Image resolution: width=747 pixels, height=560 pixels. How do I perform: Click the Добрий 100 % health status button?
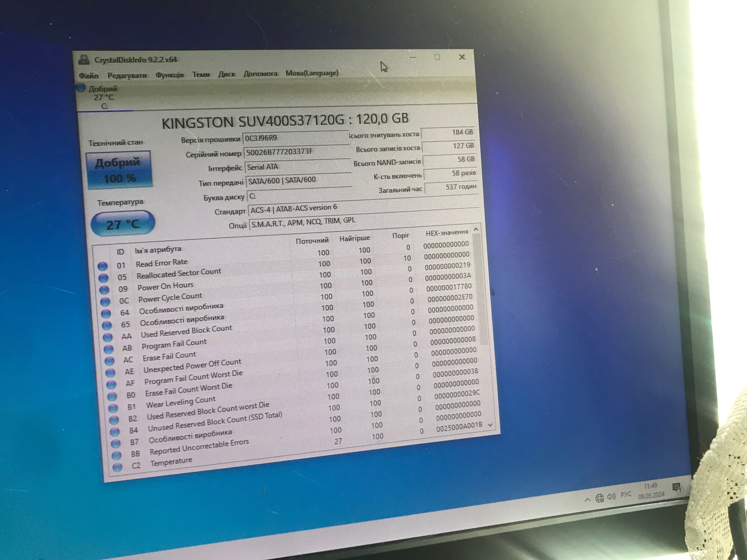click(119, 170)
